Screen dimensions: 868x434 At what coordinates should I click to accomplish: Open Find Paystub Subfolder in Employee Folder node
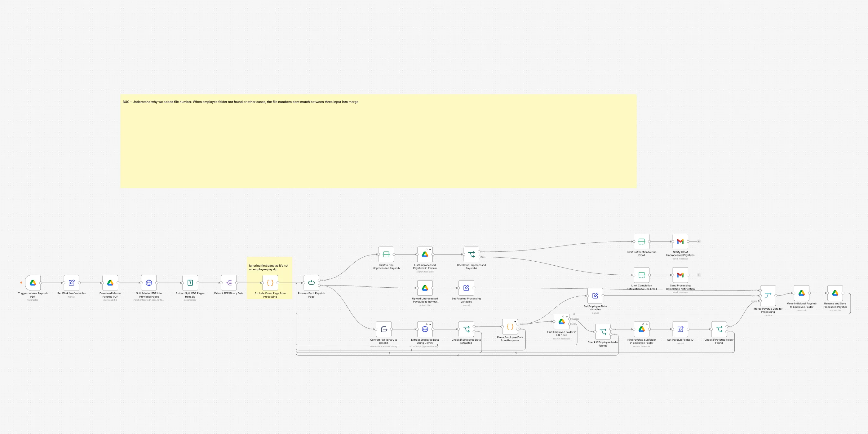[x=642, y=329]
